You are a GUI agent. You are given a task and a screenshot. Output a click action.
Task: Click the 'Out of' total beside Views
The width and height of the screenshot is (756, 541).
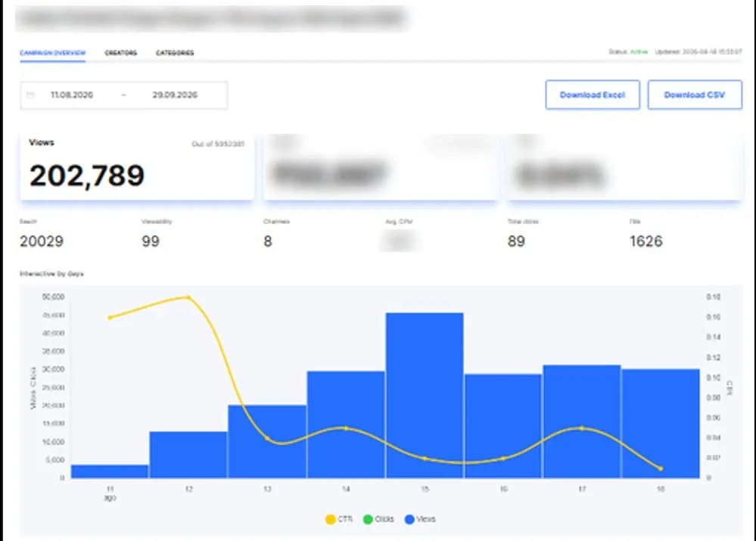point(218,144)
